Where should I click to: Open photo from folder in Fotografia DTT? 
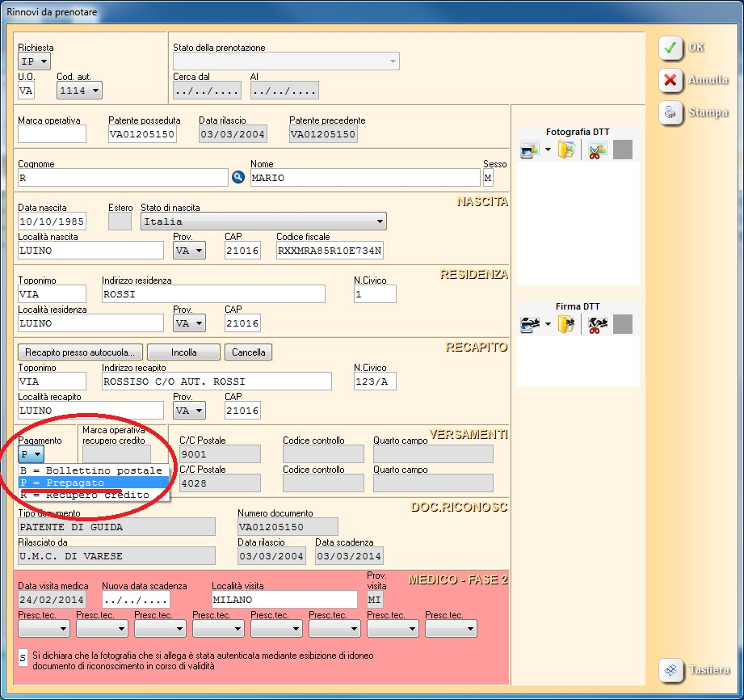tap(566, 150)
